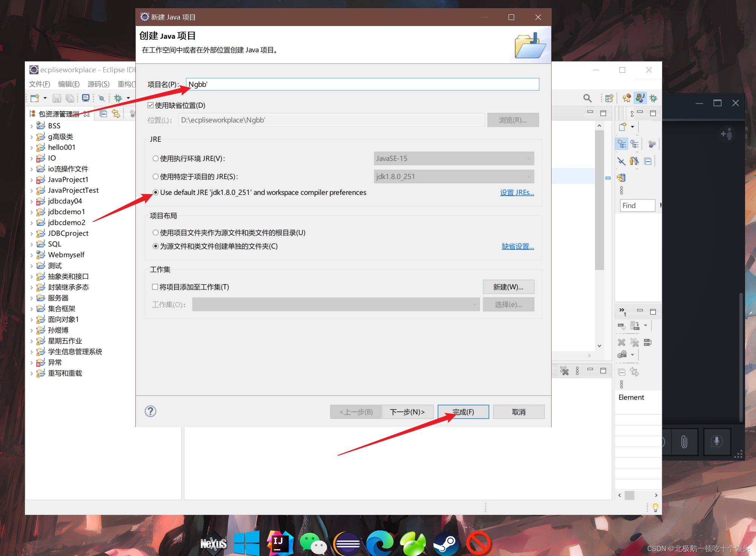756x556 pixels.
Task: Click the Save icon in the Eclipse toolbar
Action: point(57,98)
